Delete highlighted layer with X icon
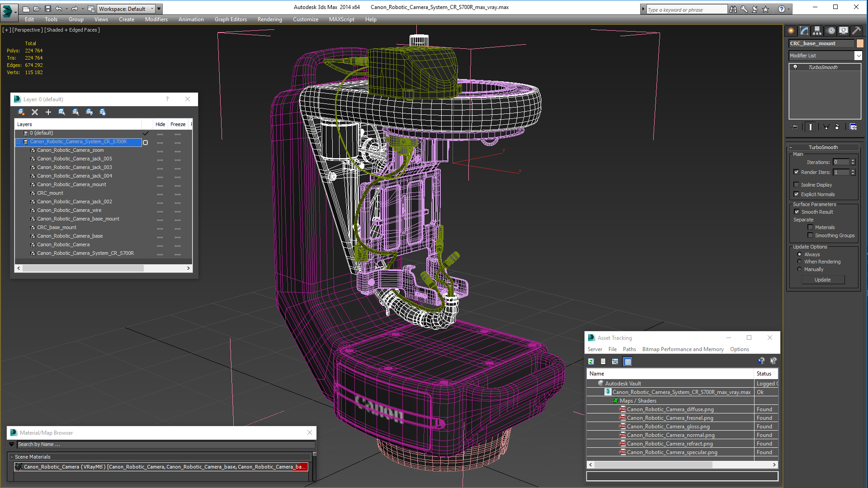 (35, 112)
